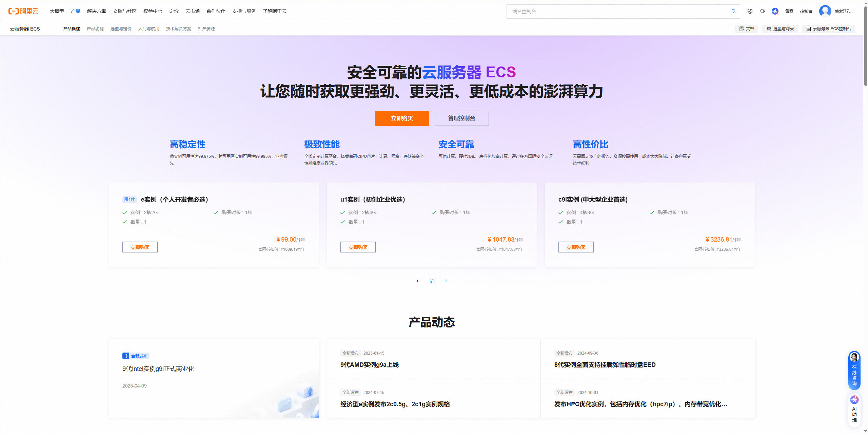Viewport: 868px width, 434px height.
Task: Click the user avatar profile picture
Action: pyautogui.click(x=825, y=11)
